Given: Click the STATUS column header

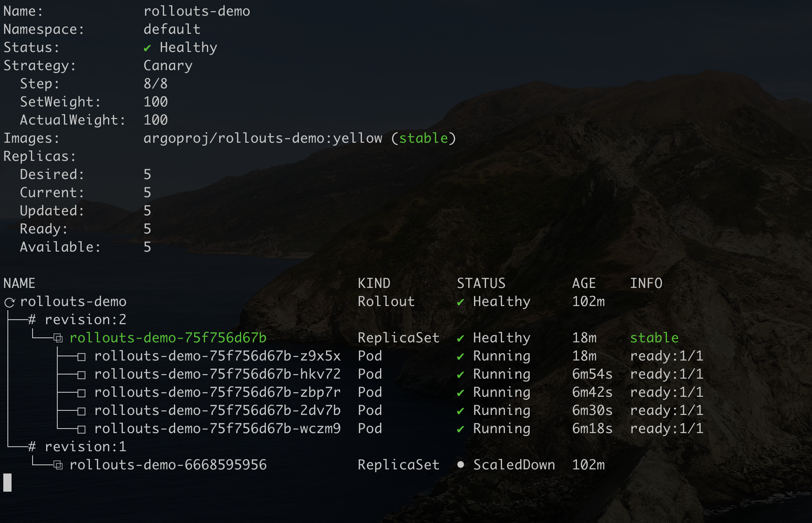Looking at the screenshot, I should tap(481, 283).
